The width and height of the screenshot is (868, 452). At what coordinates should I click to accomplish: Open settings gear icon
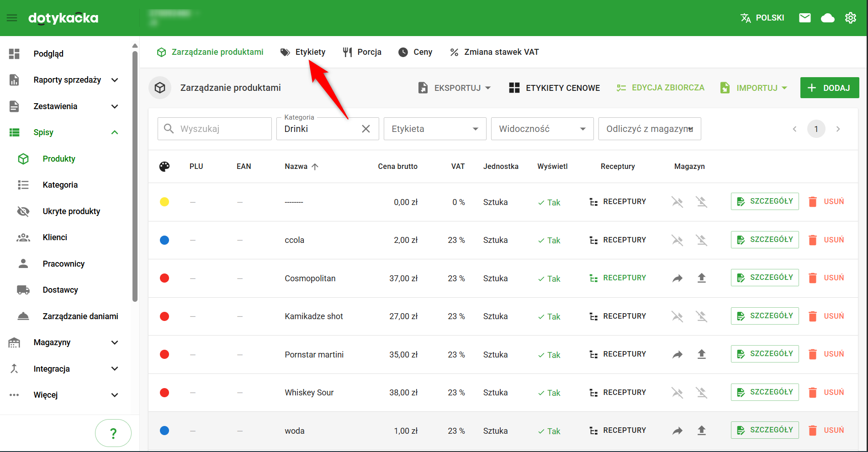[850, 18]
